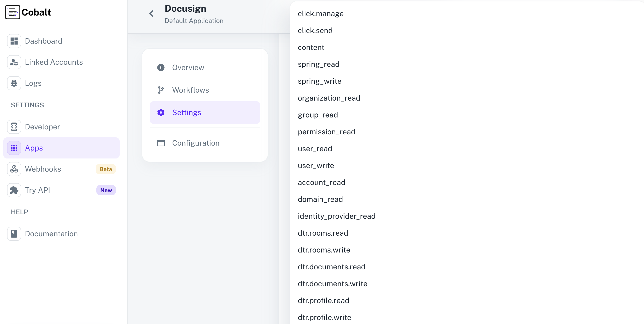Choose the organization_read scope from the list
Viewport: 644px width, 324px height.
coord(329,98)
